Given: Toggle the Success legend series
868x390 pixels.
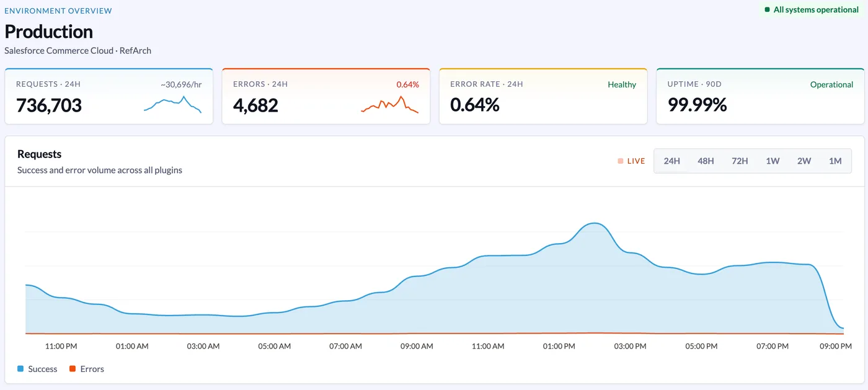Looking at the screenshot, I should click(37, 369).
